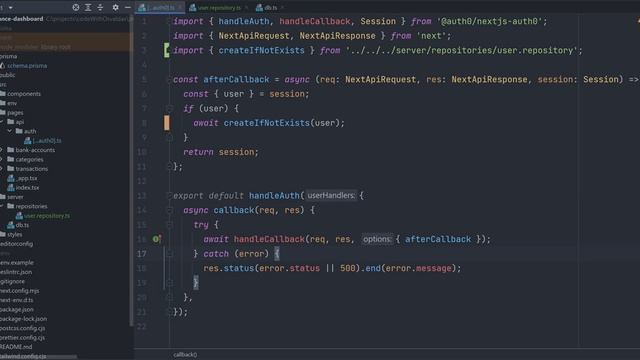Select prettier.config.cjs file
This screenshot has width=640, height=360.
22,338
